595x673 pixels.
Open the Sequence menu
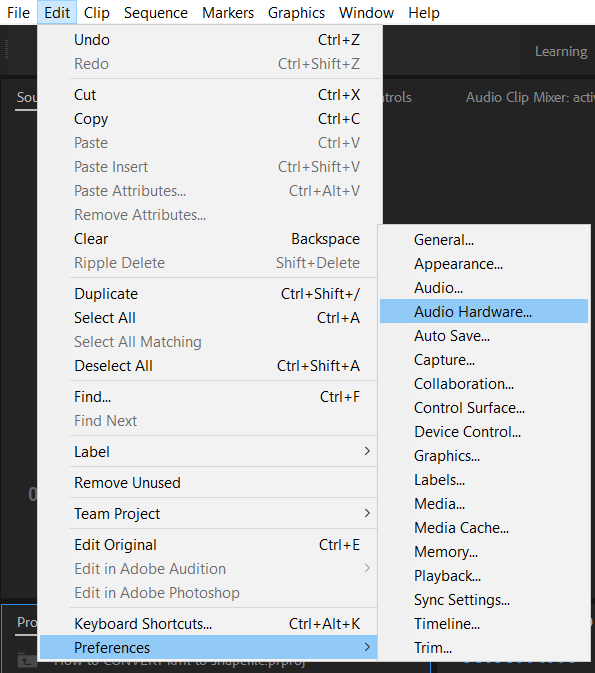click(x=155, y=12)
